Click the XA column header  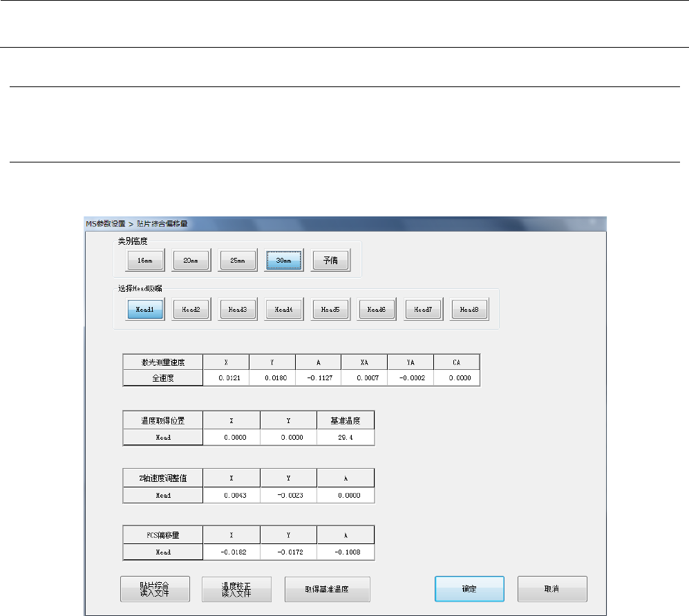coord(364,362)
